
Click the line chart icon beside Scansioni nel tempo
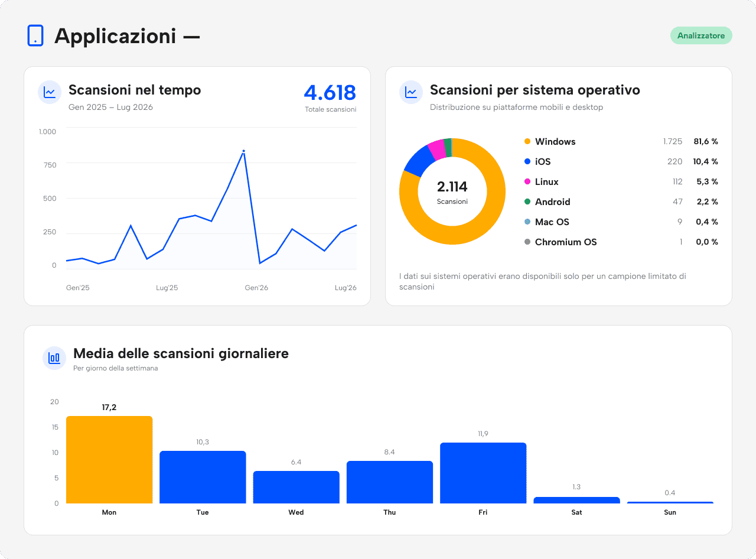[50, 92]
